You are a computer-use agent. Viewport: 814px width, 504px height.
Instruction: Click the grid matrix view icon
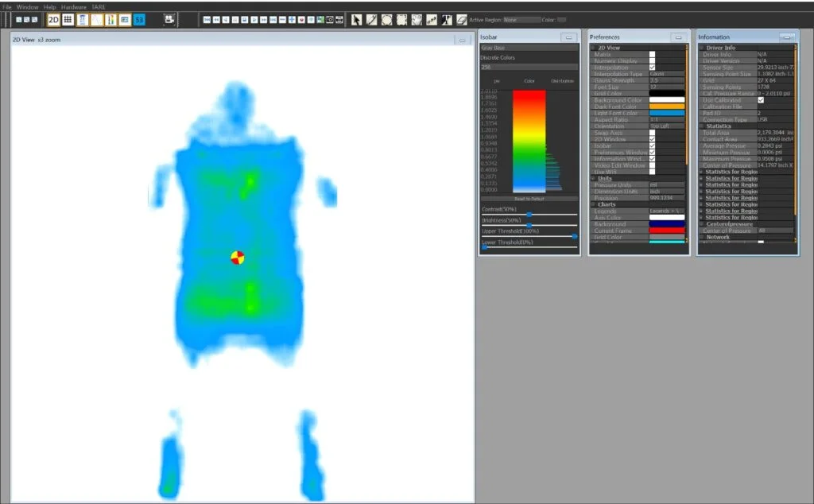point(68,19)
